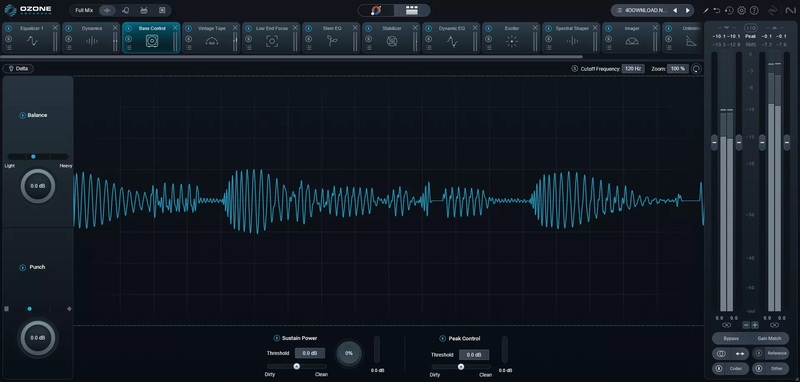This screenshot has width=800, height=382.
Task: Click the Native Instruments logo icon
Action: pyautogui.click(x=790, y=10)
